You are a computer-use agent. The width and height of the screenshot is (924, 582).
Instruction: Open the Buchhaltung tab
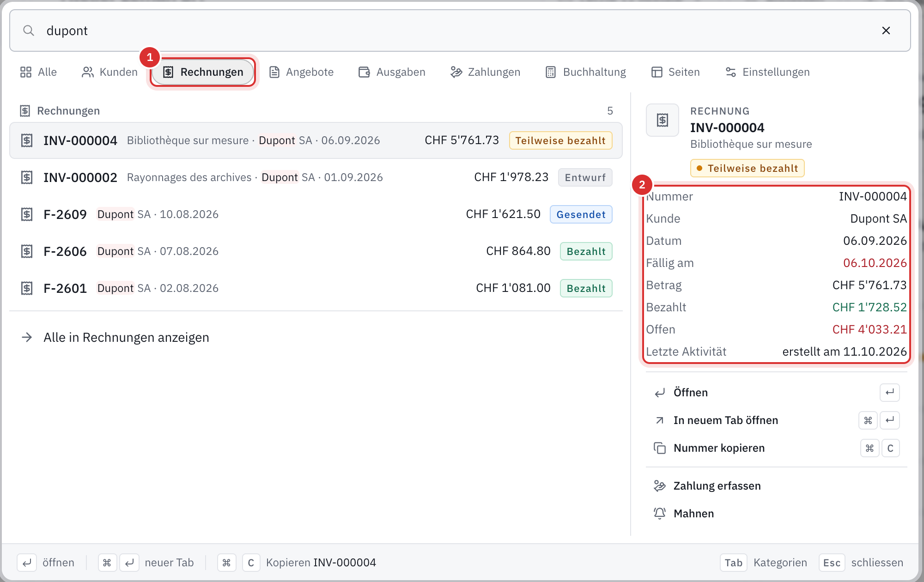pyautogui.click(x=586, y=72)
